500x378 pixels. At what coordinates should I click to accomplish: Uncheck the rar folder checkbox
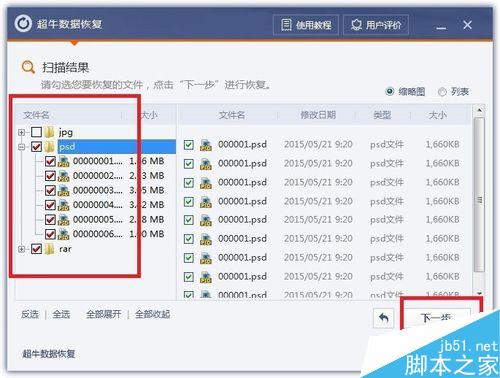click(36, 249)
